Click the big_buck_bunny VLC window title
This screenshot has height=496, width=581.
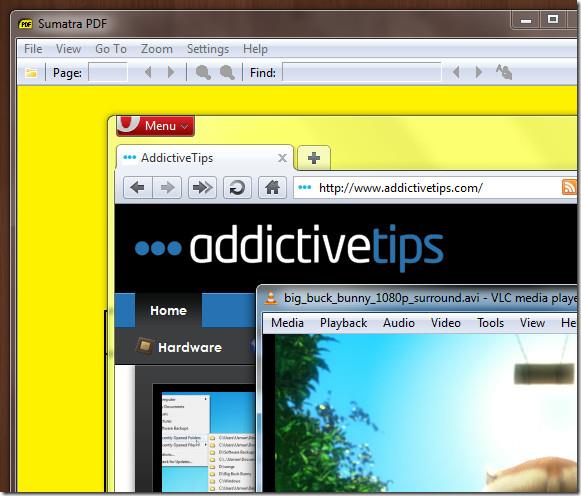click(x=430, y=298)
